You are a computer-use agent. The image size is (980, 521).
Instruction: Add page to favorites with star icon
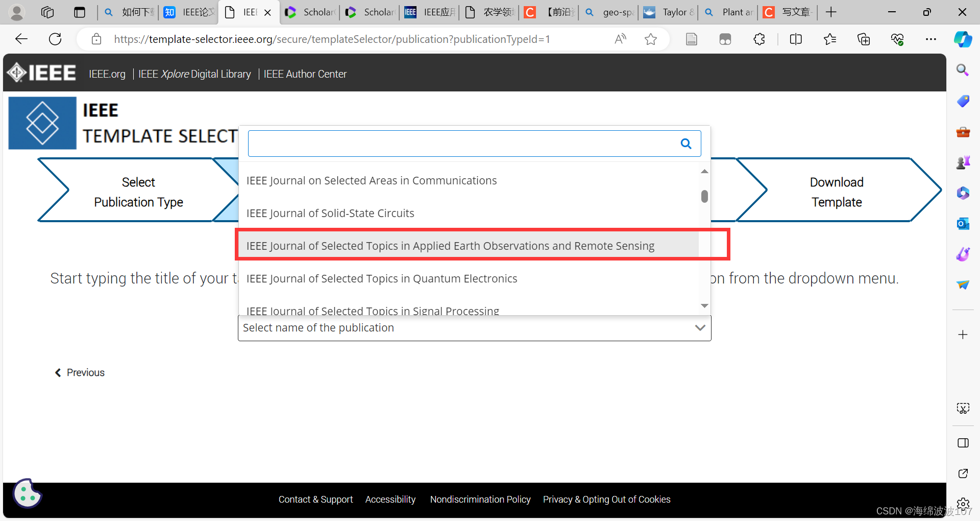(651, 39)
